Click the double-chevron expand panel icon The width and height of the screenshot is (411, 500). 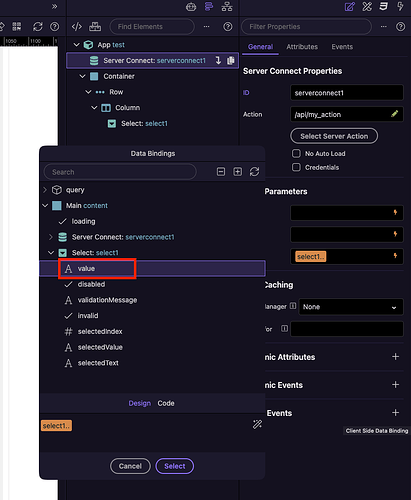pyautogui.click(x=54, y=6)
